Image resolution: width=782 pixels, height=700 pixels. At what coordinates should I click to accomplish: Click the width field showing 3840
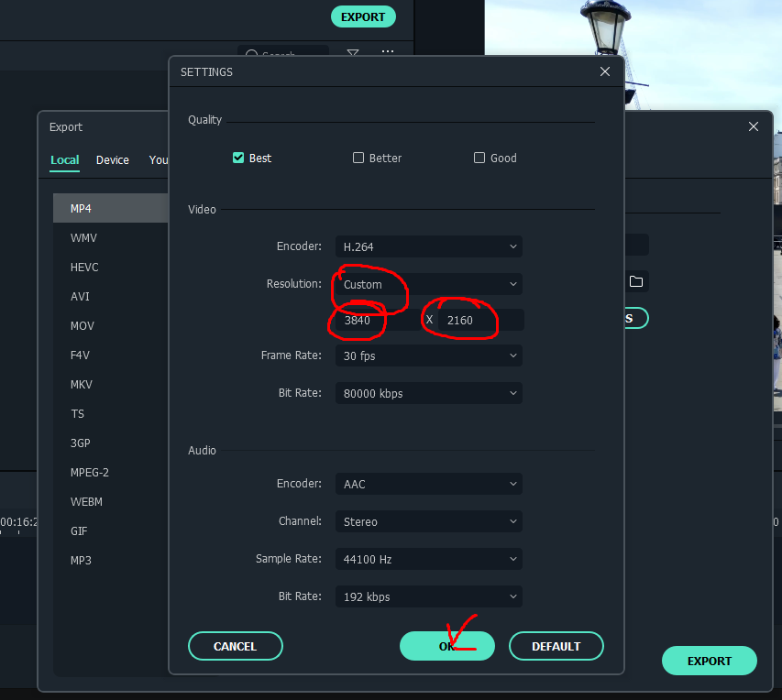378,320
